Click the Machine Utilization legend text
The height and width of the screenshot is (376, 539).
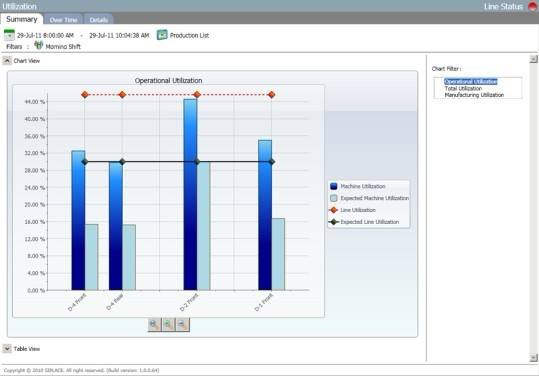tap(363, 186)
